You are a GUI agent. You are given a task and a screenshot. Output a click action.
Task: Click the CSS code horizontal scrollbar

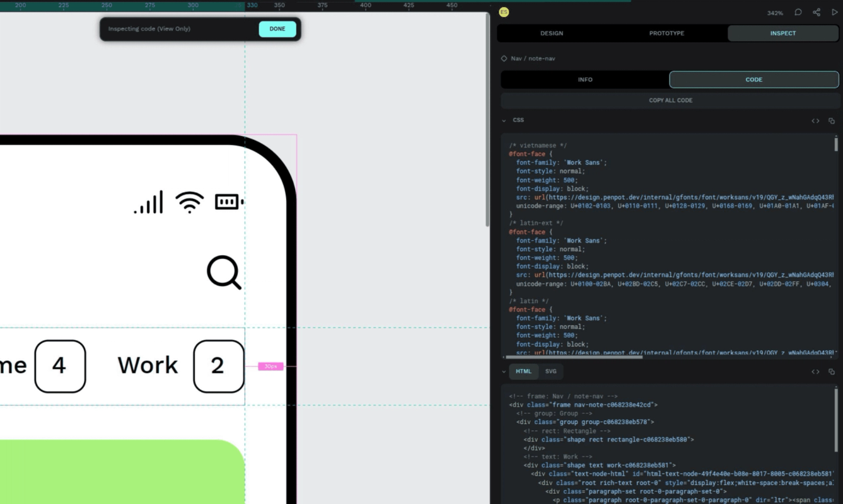pos(575,357)
